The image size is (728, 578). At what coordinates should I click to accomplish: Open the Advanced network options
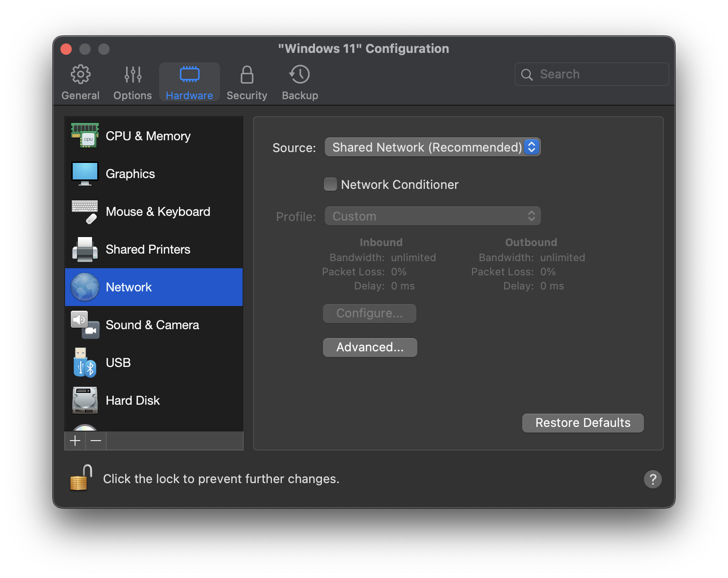coord(370,347)
